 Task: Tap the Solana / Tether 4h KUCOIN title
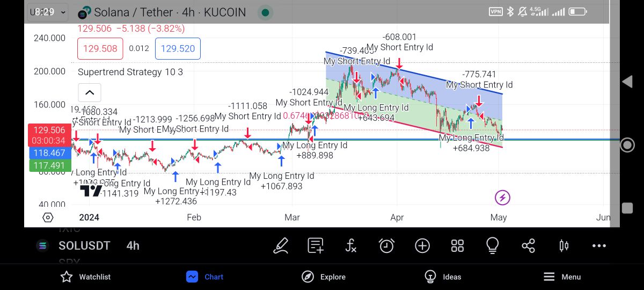pos(170,12)
